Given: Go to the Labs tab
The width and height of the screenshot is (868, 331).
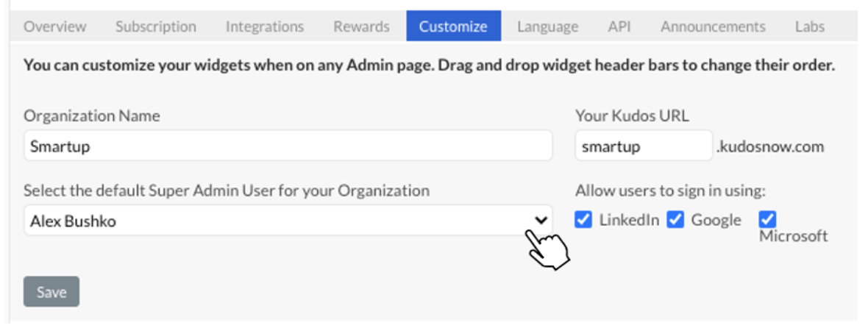Looking at the screenshot, I should (x=810, y=26).
